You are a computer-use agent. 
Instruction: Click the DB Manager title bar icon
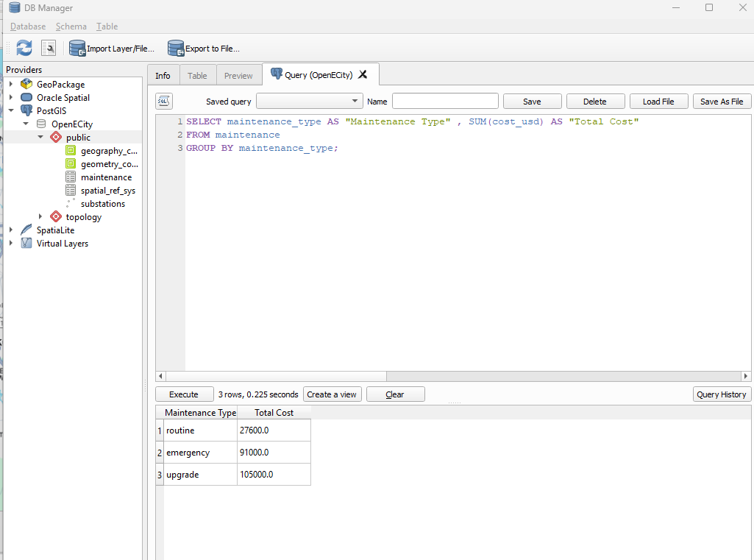click(x=15, y=7)
